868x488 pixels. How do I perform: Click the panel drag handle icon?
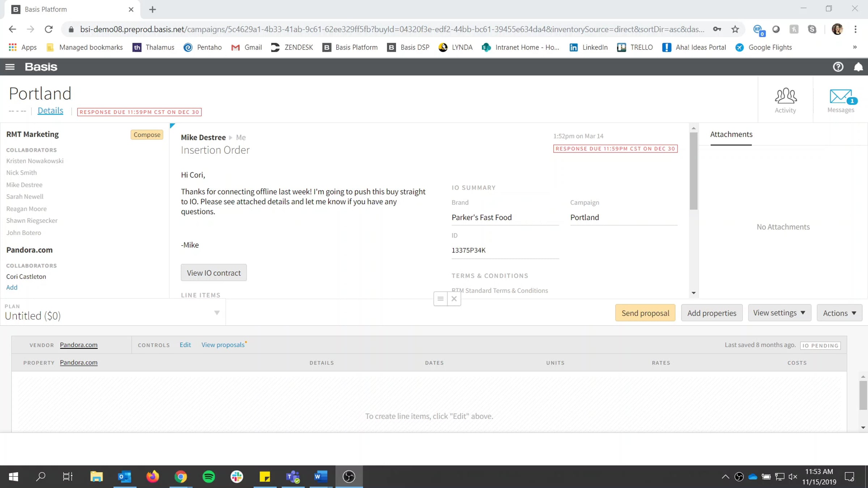[x=440, y=299]
